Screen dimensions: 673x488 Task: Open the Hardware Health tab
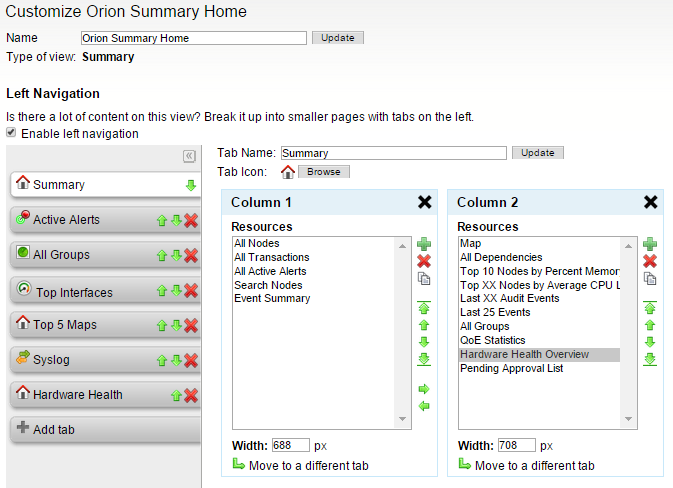coord(106,395)
